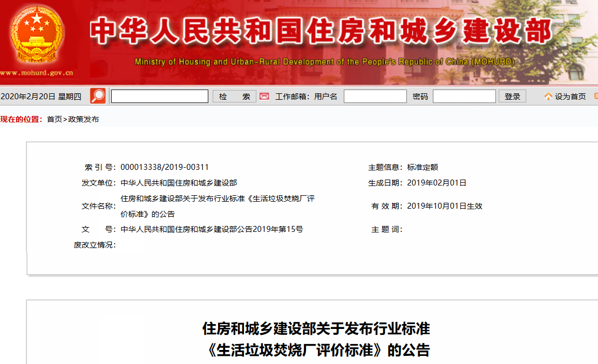Click the www.mohurd.gov.cn address text
The height and width of the screenshot is (364, 598).
pos(37,72)
